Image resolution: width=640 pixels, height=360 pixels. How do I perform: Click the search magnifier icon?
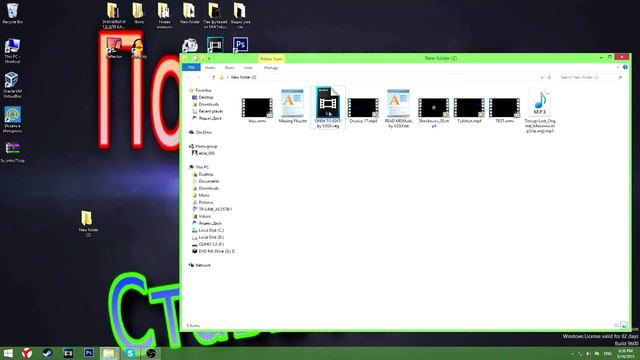pyautogui.click(x=620, y=77)
